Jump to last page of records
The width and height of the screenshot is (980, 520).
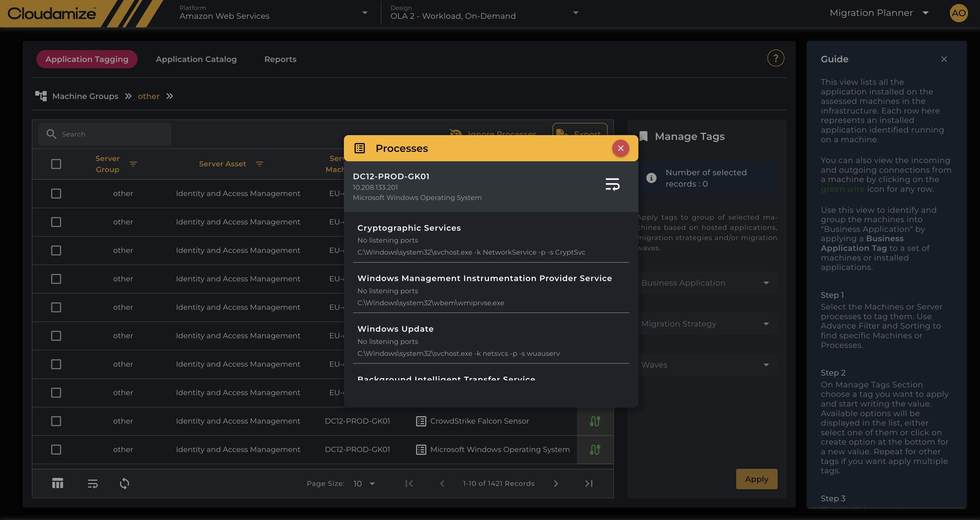589,484
